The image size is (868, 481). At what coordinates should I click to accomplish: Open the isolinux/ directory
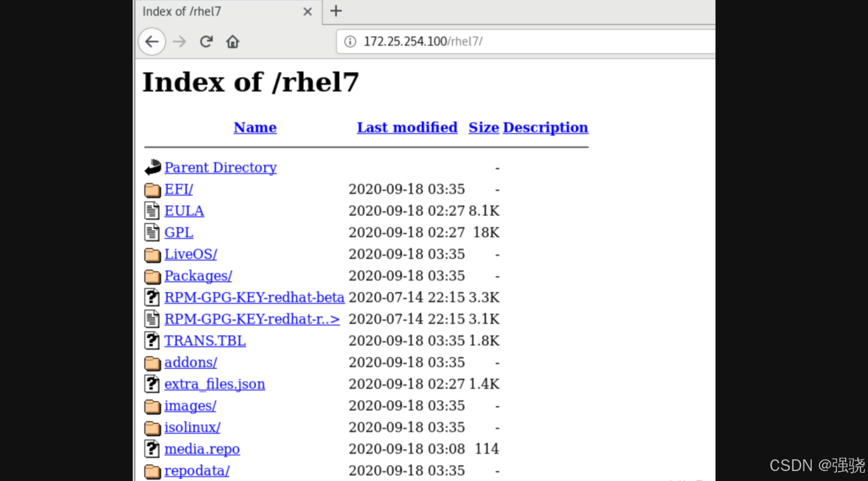(192, 427)
